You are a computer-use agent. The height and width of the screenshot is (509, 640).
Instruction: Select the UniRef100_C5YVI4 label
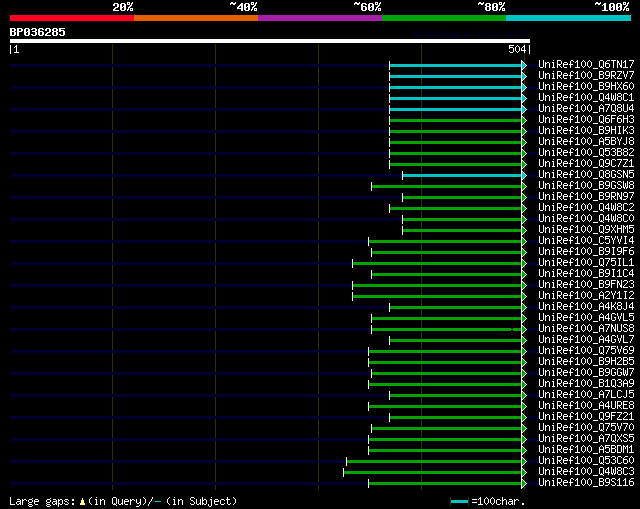(586, 240)
